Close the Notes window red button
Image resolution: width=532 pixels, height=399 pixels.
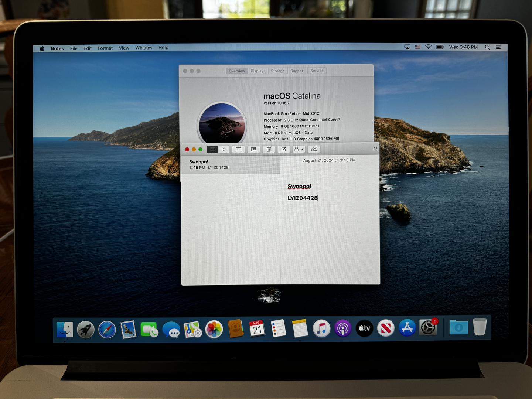(187, 149)
